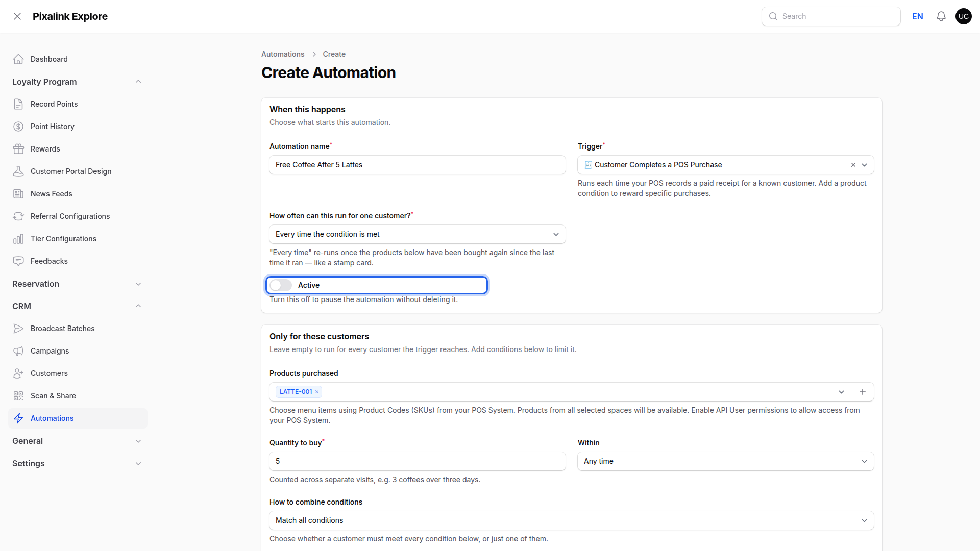This screenshot has width=980, height=551.
Task: Expand the Settings section
Action: coord(138,463)
